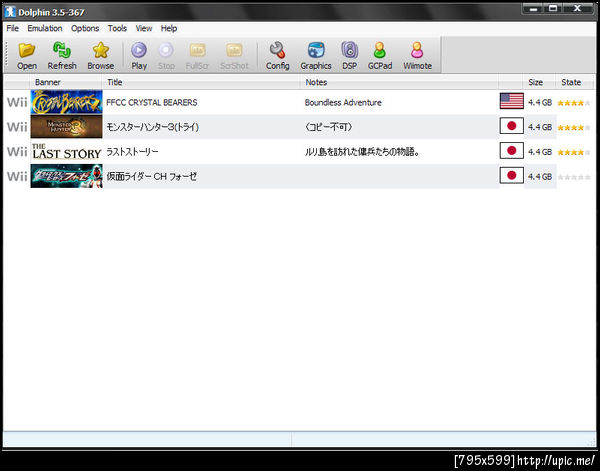
Task: Click the USA flag for Crystal Bearers
Action: coord(512,101)
